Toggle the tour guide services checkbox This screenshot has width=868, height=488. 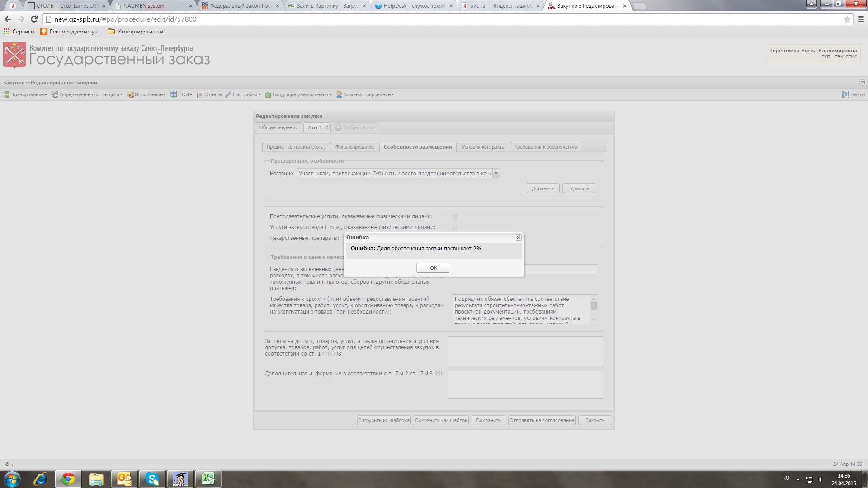456,227
